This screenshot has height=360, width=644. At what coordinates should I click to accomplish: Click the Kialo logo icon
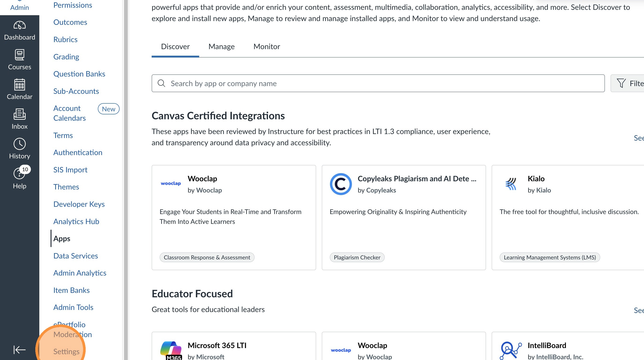tap(511, 184)
